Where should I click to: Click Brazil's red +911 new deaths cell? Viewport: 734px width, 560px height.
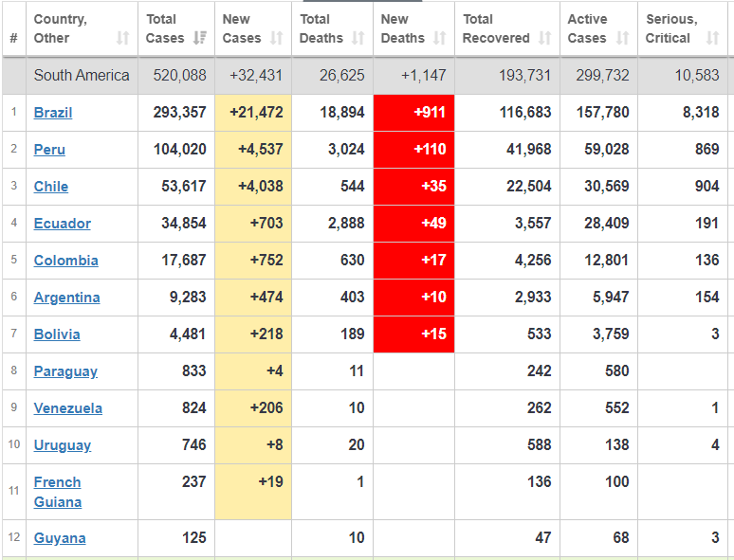click(x=413, y=113)
